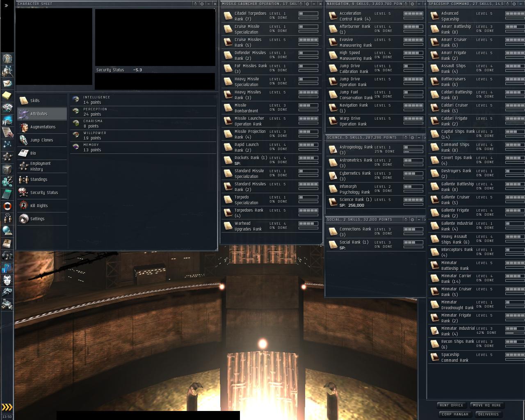Open the headphones Jukebox icon in sidebar
The width and height of the screenshot is (525, 420).
[x=7, y=255]
